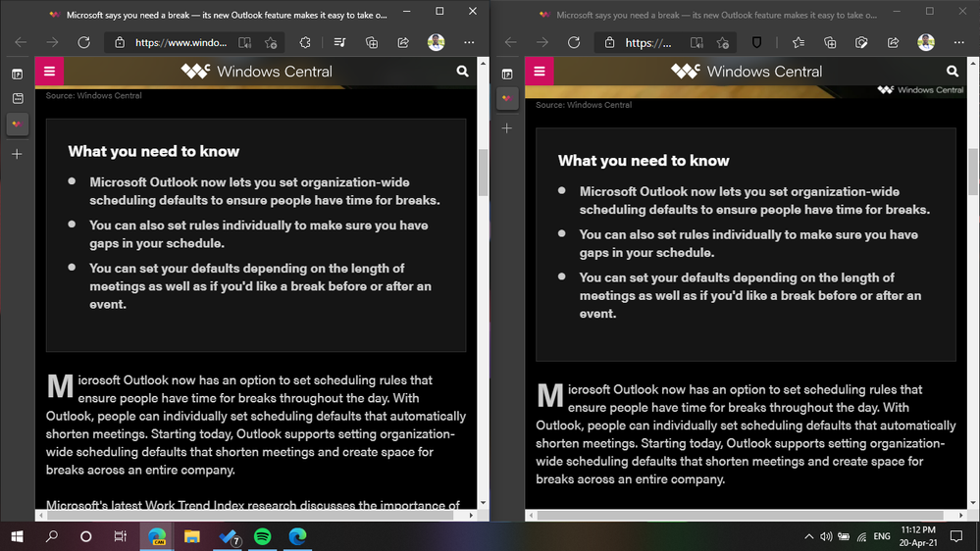Click the Share icon in left browser toolbar
This screenshot has height=551, width=980.
(403, 42)
